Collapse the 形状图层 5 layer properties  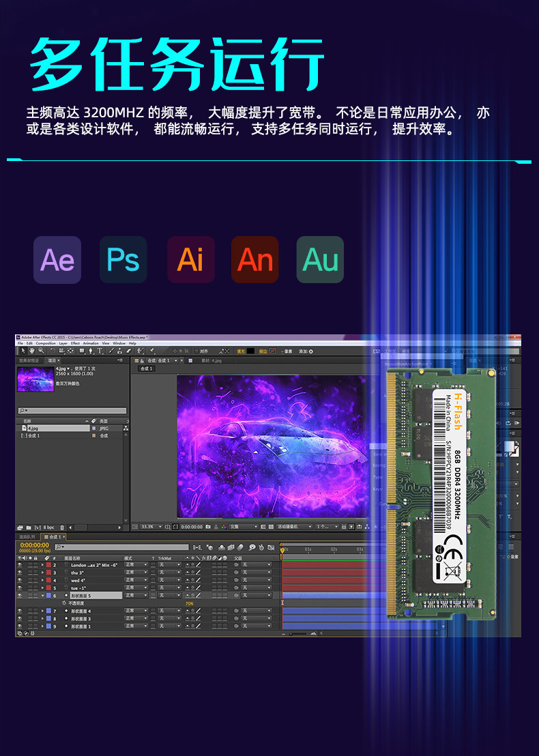(x=42, y=596)
